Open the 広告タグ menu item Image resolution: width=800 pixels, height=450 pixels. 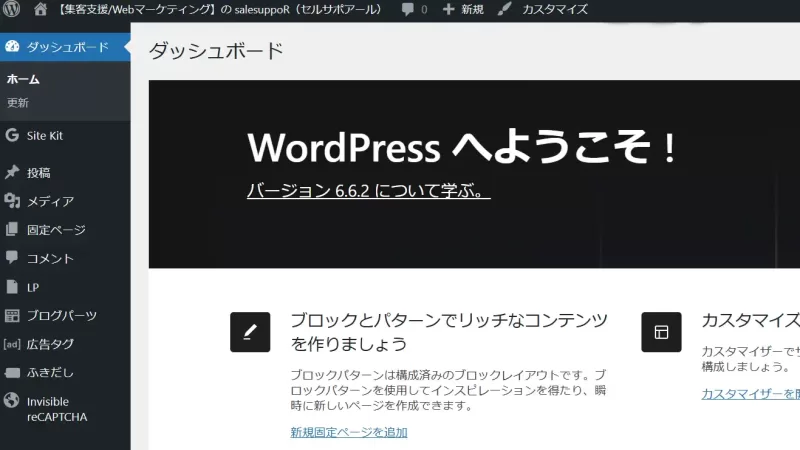[x=50, y=344]
